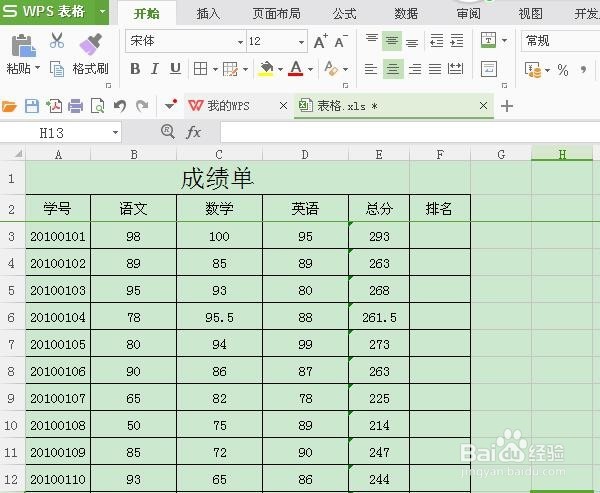Switch to the 数据 ribbon tab
The height and width of the screenshot is (493, 600).
(406, 14)
